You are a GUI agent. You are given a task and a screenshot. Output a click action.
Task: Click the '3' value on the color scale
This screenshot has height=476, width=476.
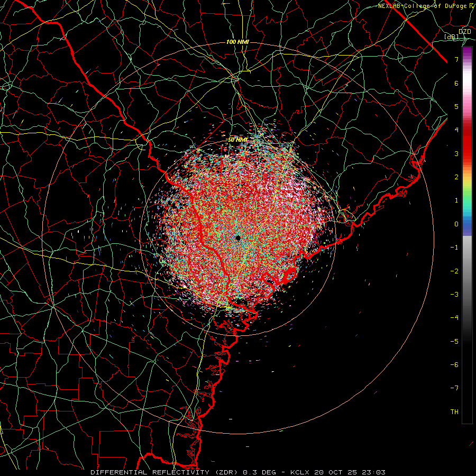(456, 153)
